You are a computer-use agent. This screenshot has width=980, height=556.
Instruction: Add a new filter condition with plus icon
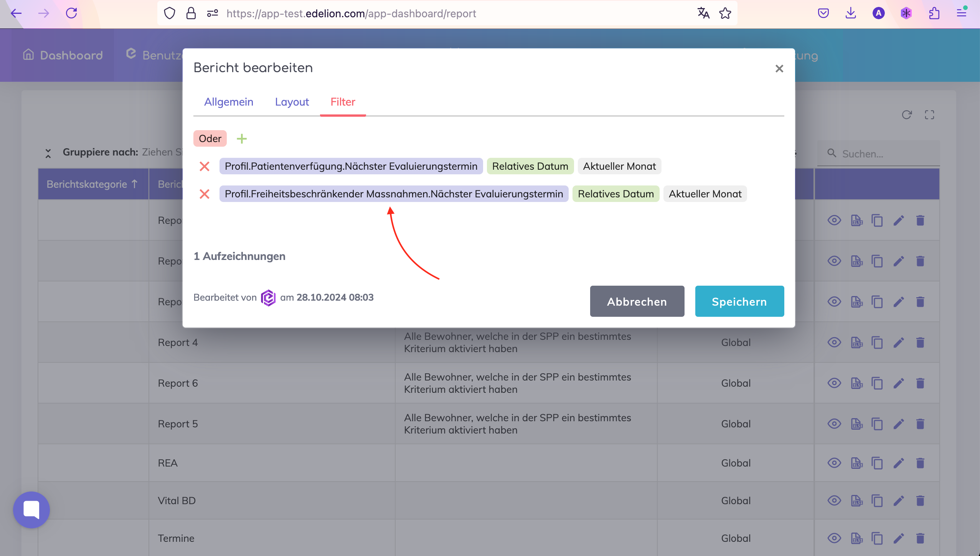pyautogui.click(x=242, y=139)
